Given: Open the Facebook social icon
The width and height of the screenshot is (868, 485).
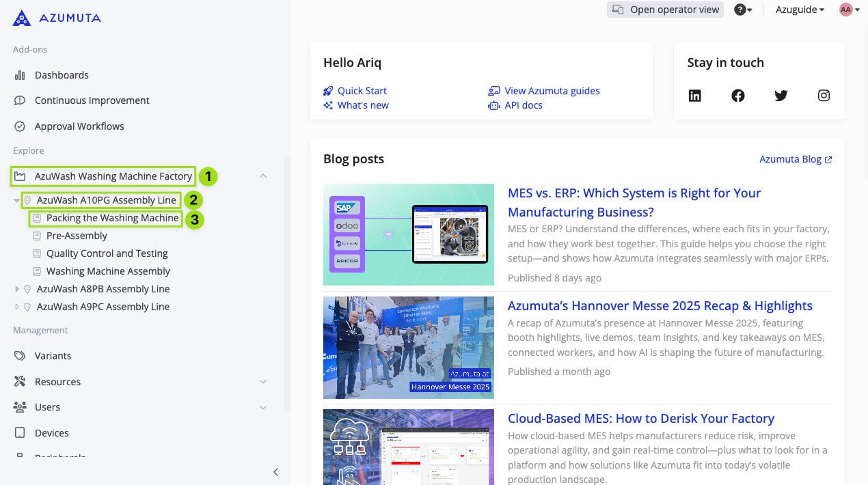Looking at the screenshot, I should (x=738, y=96).
